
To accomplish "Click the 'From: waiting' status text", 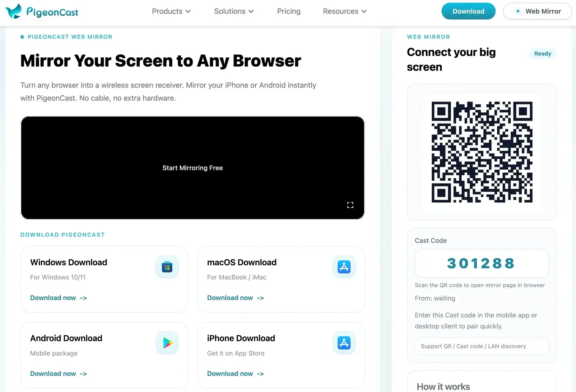I will 435,298.
